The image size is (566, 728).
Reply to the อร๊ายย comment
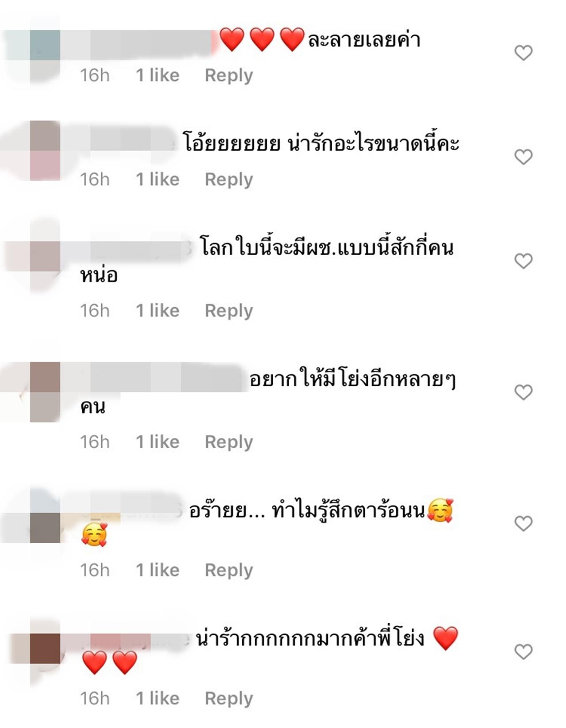coord(229,570)
